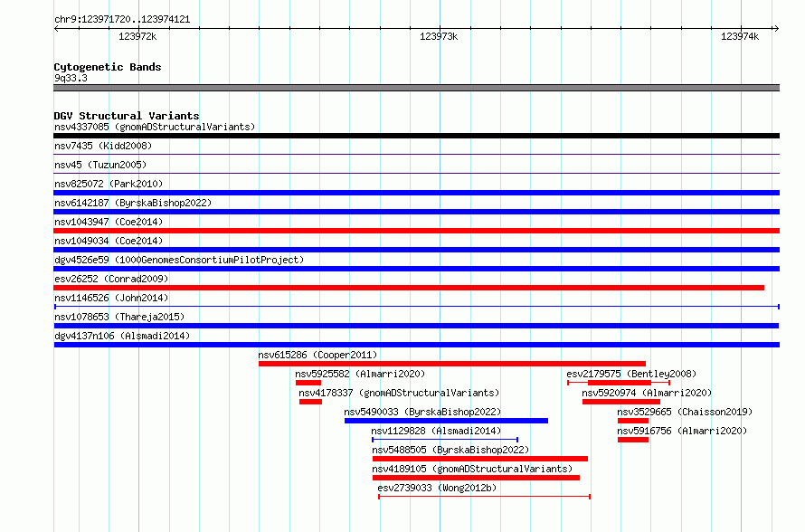Select the red nsv5916756 variant bar

click(633, 440)
